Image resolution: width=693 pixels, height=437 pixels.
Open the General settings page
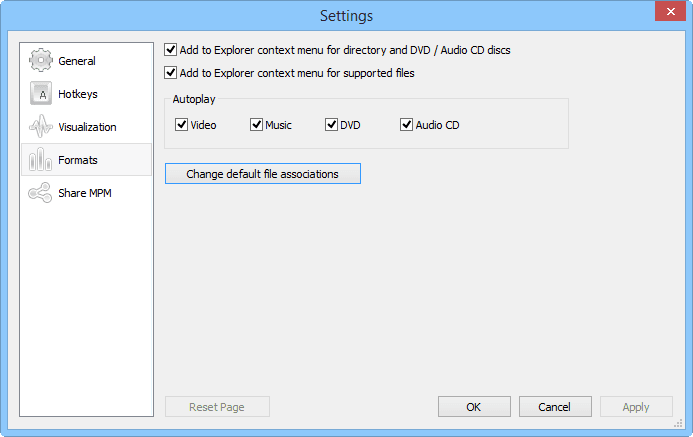coord(77,61)
